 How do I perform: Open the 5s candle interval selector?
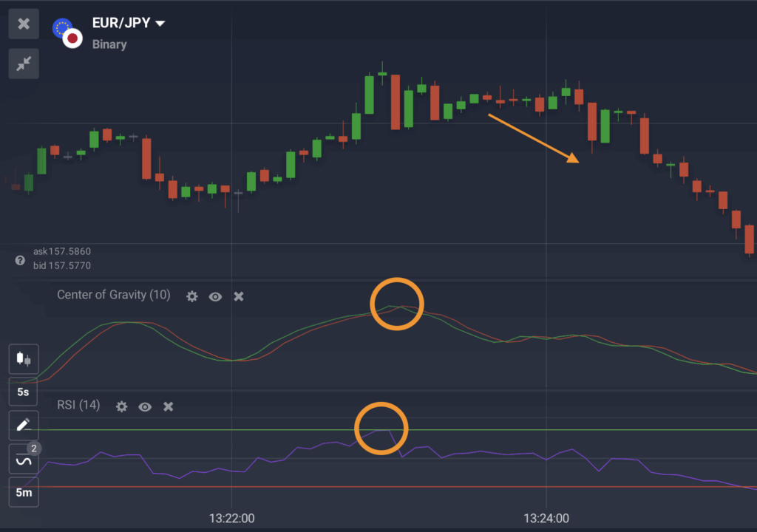[x=24, y=392]
